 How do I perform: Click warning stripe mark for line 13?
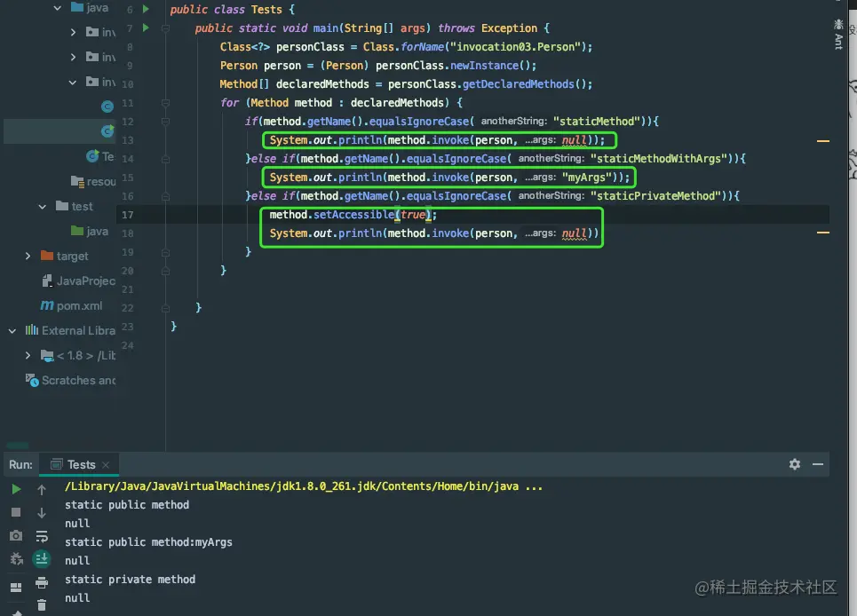pos(823,141)
